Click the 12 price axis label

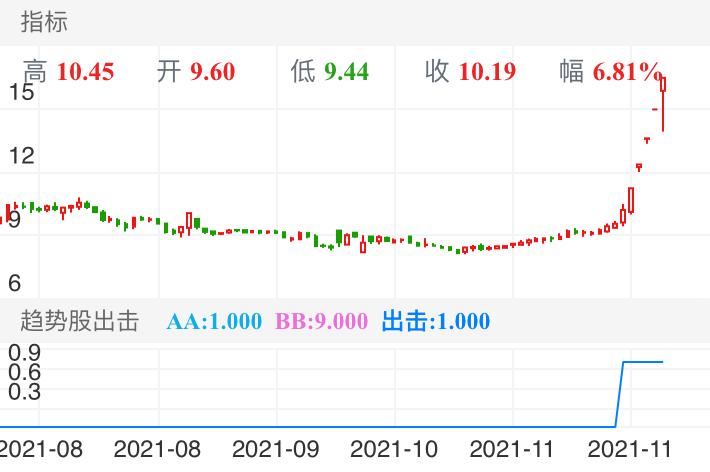point(21,156)
